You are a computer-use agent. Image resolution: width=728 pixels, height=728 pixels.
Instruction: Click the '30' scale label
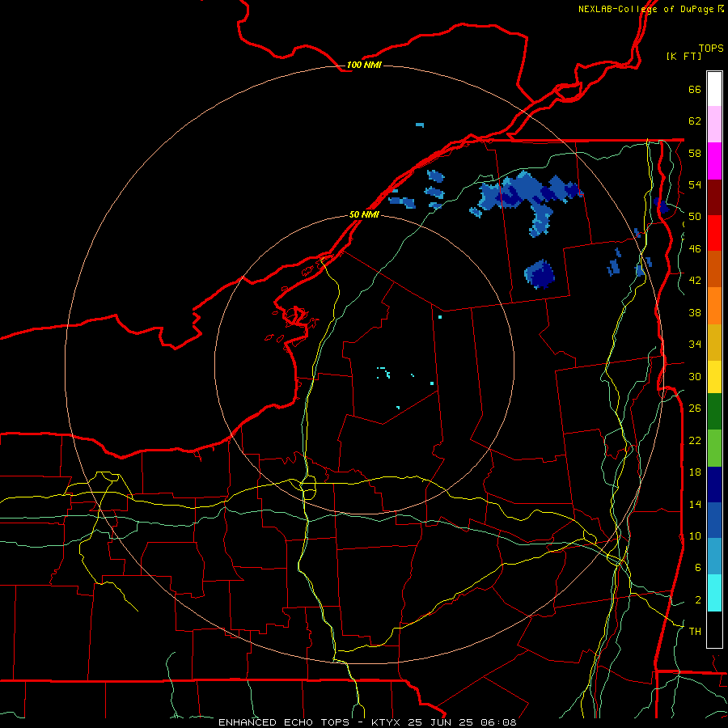[x=695, y=376]
